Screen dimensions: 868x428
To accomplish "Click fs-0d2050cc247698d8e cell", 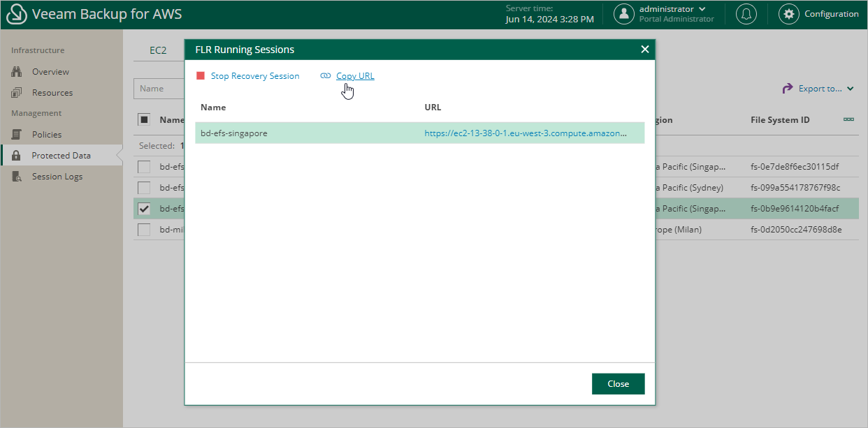I will coord(796,230).
